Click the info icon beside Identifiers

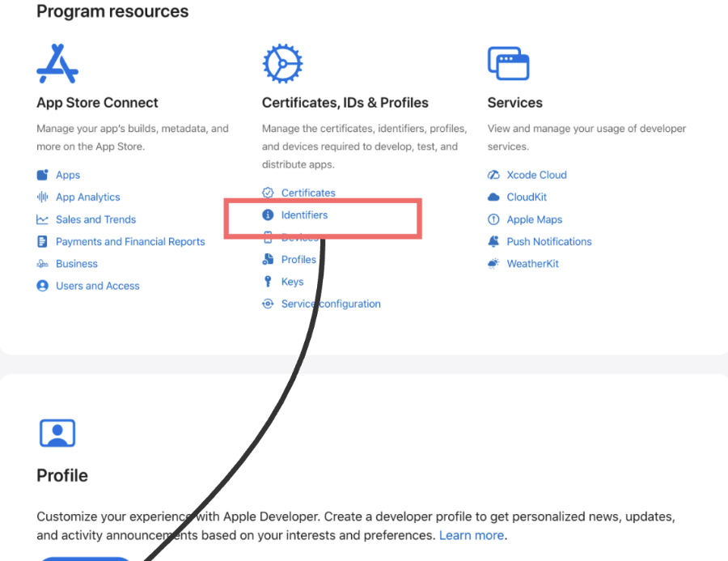268,215
